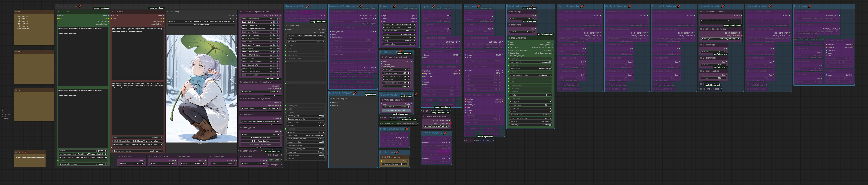Click the collapse dot on Load Image node

168,12
